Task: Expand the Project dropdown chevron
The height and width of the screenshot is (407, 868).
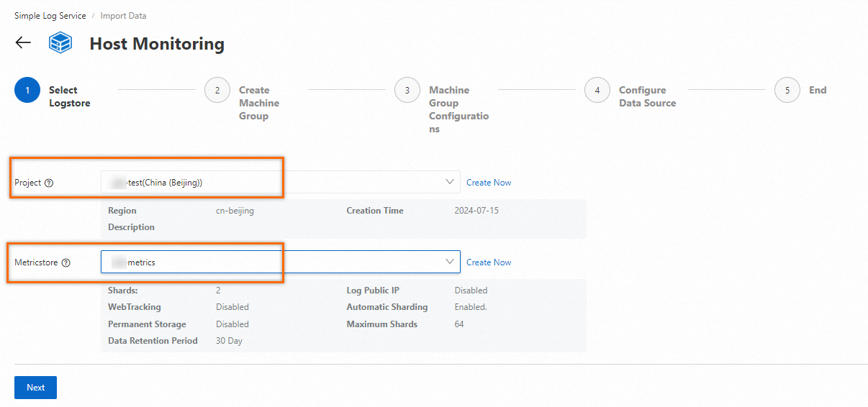Action: 451,182
